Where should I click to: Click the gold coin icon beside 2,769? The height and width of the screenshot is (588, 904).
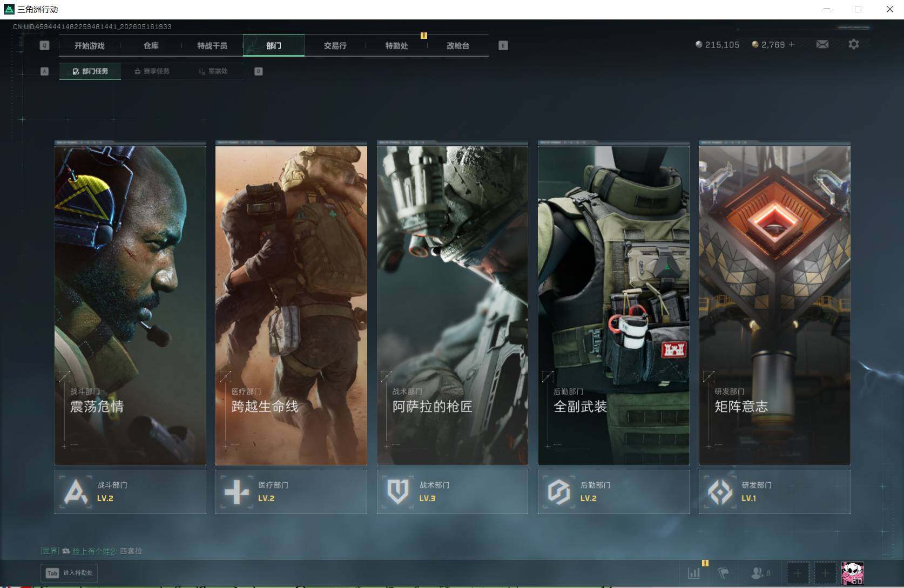[x=755, y=45]
